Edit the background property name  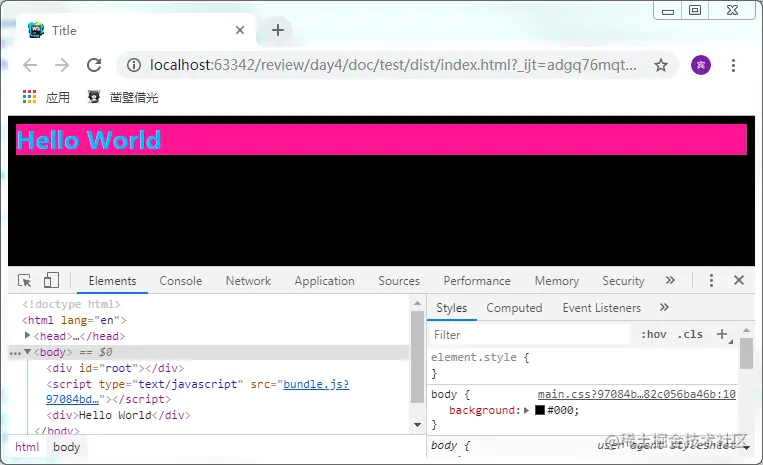(482, 411)
